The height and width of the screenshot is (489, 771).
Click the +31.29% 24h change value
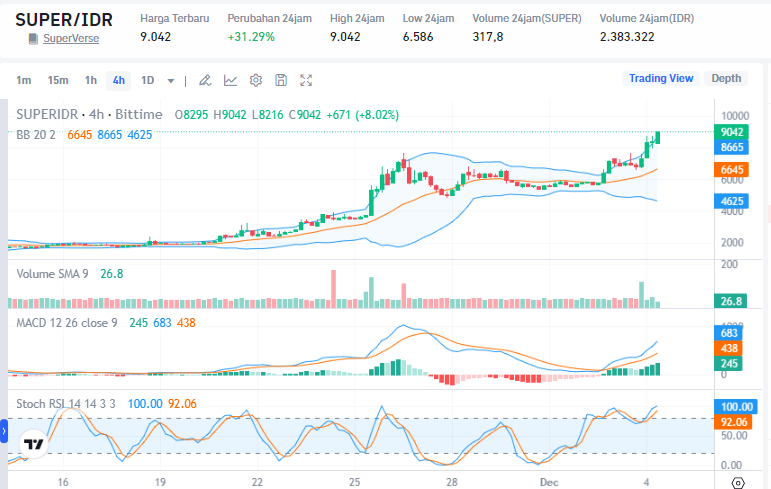pos(251,37)
